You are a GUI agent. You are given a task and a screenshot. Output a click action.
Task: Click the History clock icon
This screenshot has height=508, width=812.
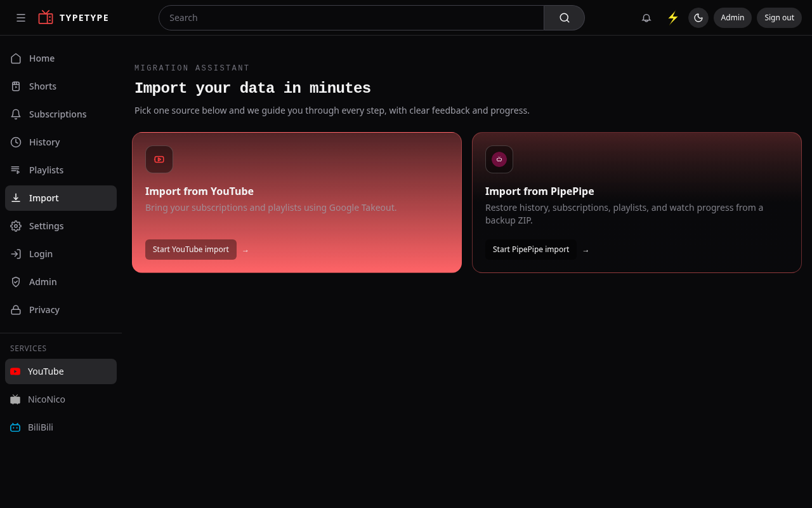pyautogui.click(x=16, y=142)
